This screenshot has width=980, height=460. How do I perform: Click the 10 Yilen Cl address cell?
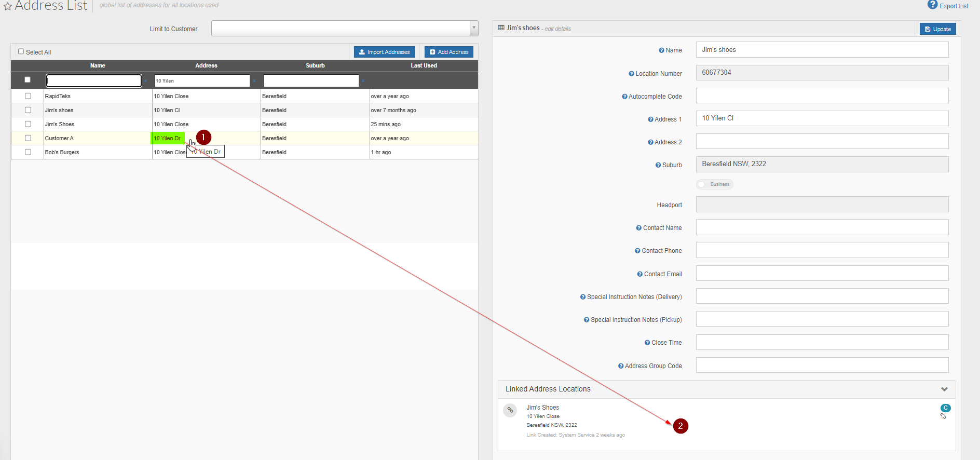point(206,110)
